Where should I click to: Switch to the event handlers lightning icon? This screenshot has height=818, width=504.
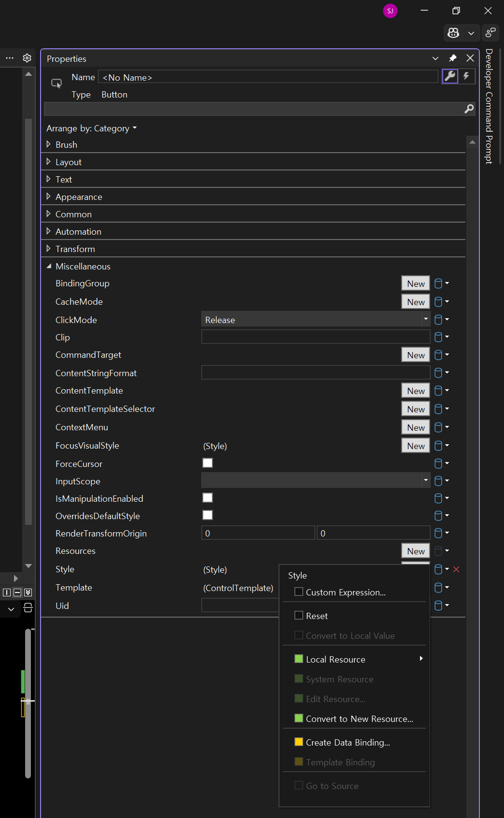tap(466, 76)
